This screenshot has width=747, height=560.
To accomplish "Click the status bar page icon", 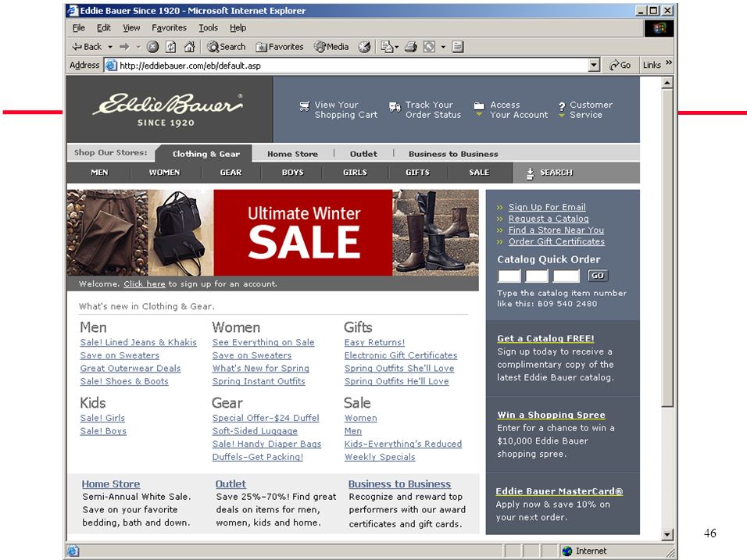I will click(x=73, y=551).
